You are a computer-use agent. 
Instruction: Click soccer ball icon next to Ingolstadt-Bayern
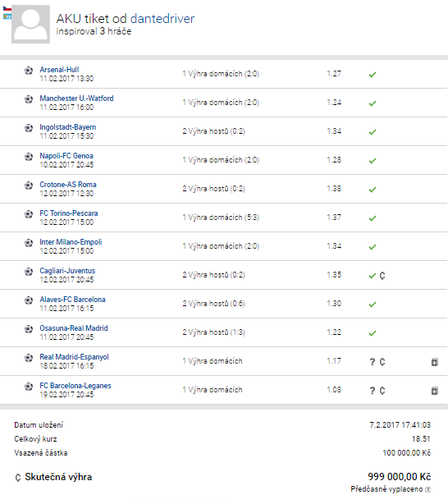click(29, 128)
